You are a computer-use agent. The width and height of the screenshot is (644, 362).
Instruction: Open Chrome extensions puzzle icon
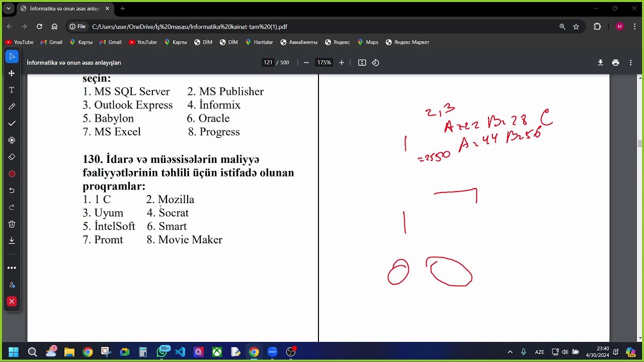click(597, 27)
